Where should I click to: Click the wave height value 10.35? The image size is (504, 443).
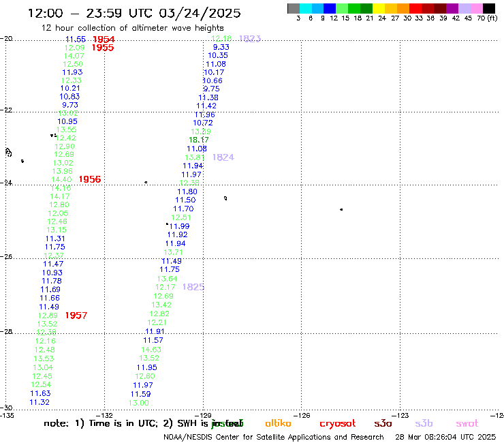pos(218,56)
